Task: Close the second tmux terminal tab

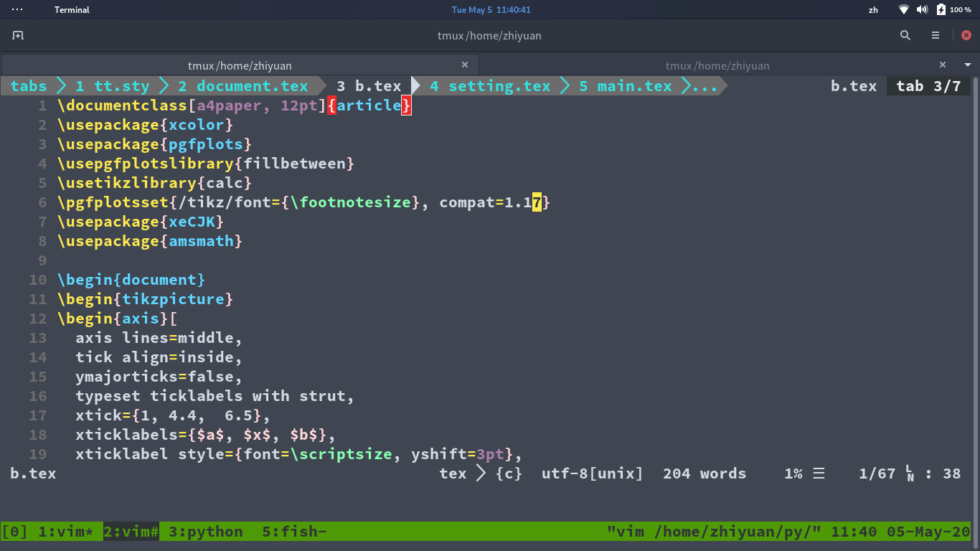Action: 943,65
